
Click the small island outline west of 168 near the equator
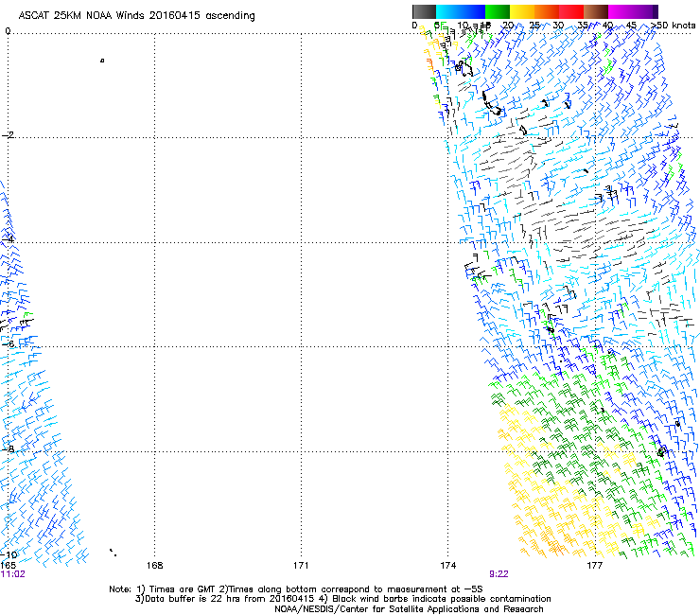coord(102,61)
